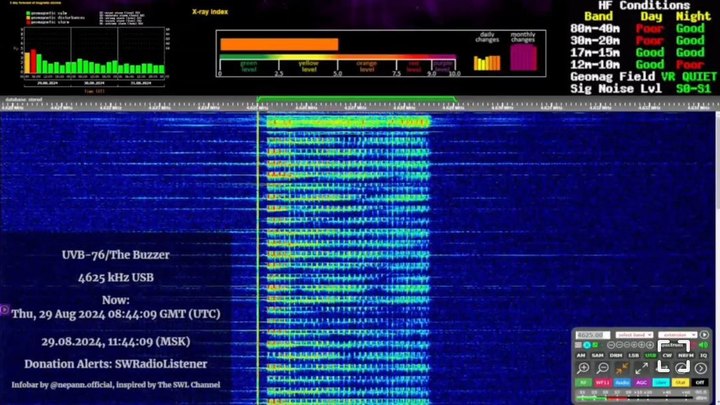Click the white outward arrows max-out icon
The image size is (720, 405).
click(641, 368)
